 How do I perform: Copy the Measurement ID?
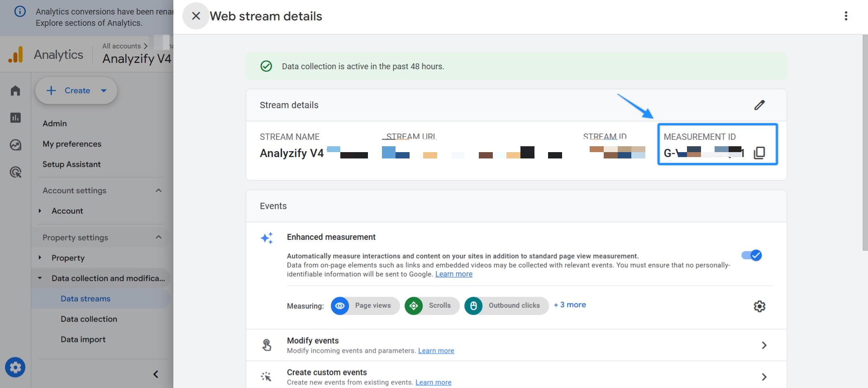coord(759,153)
